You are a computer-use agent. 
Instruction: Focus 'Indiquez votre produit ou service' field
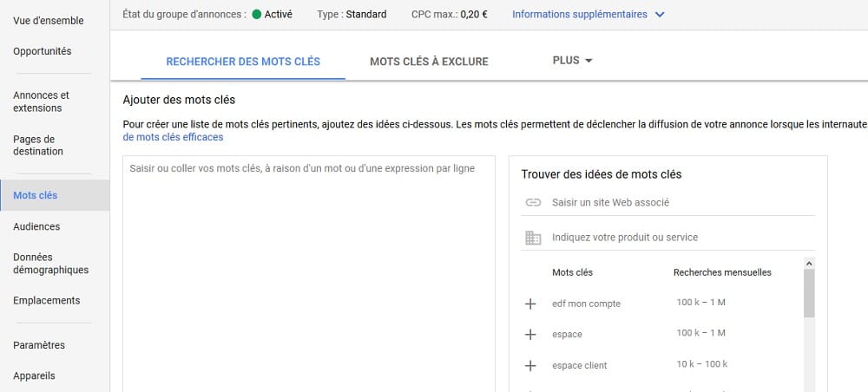(683, 237)
